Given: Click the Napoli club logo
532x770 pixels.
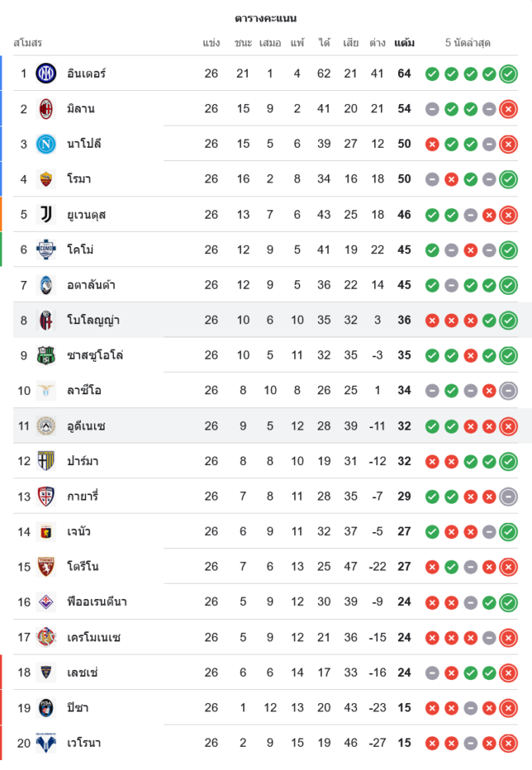Looking at the screenshot, I should coord(47,144).
